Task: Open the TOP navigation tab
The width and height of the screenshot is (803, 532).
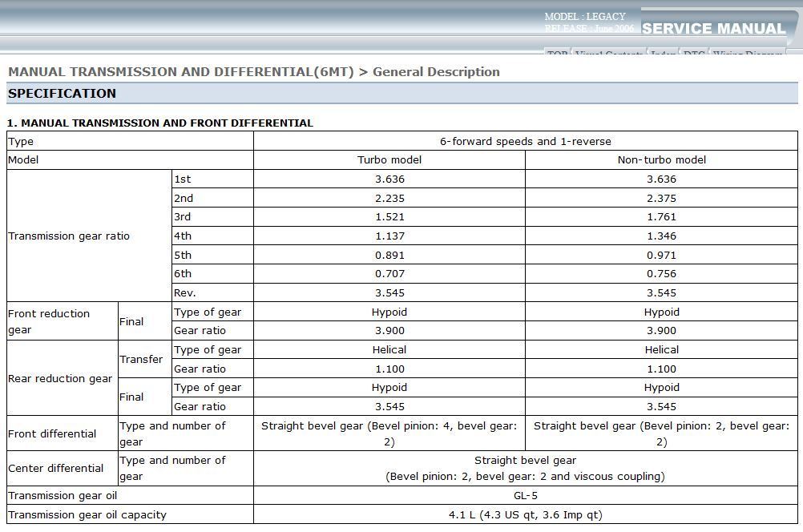Action: pyautogui.click(x=557, y=54)
